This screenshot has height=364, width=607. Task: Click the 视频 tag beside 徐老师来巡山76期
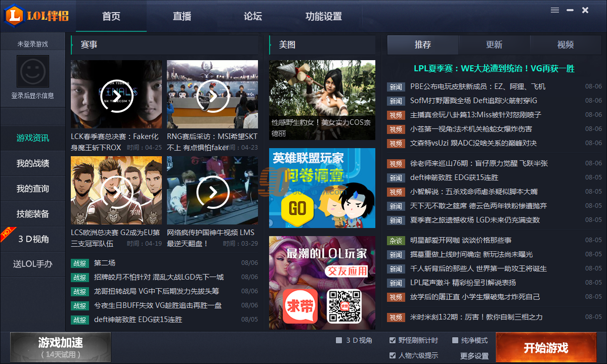click(x=396, y=164)
